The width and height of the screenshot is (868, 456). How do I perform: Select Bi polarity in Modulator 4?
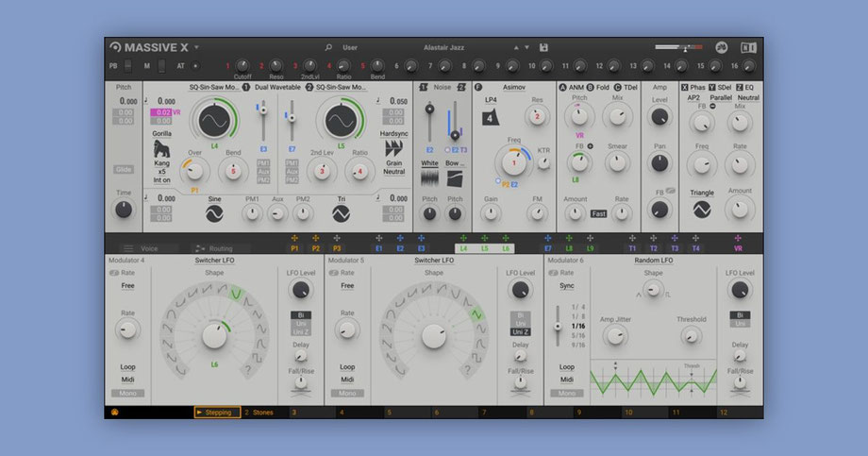pos(301,315)
